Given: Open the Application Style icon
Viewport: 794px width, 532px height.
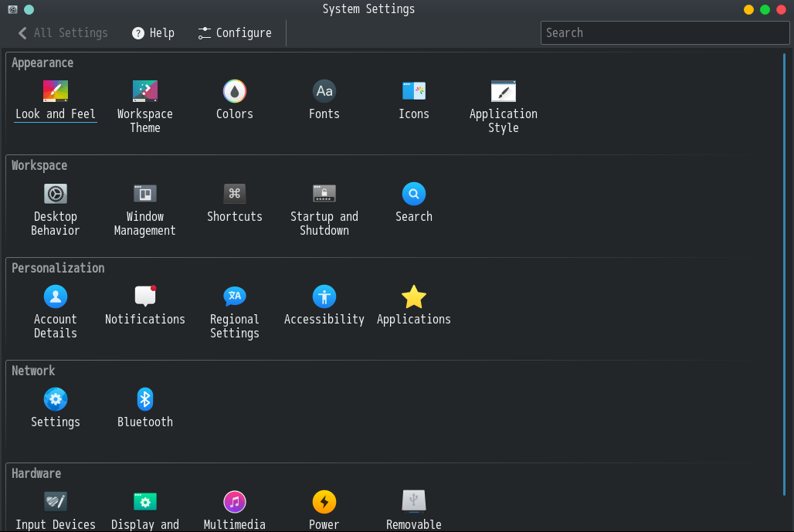Looking at the screenshot, I should pyautogui.click(x=504, y=91).
